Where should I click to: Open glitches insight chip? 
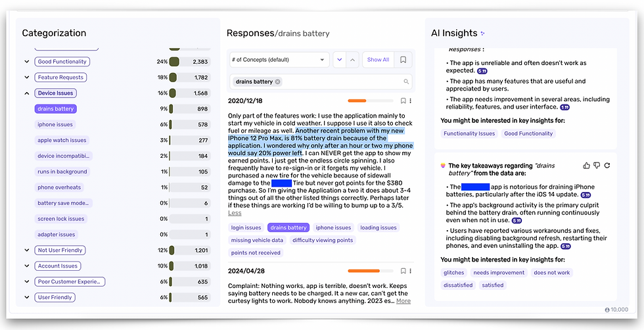(x=454, y=273)
